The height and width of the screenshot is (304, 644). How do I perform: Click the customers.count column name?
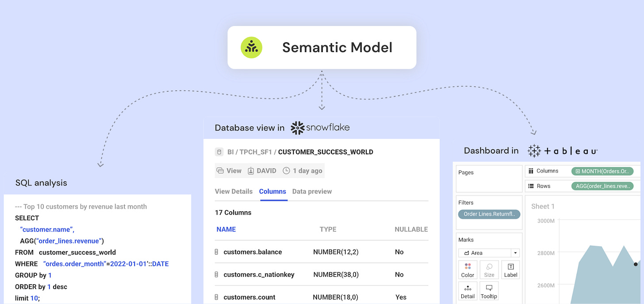(x=249, y=297)
